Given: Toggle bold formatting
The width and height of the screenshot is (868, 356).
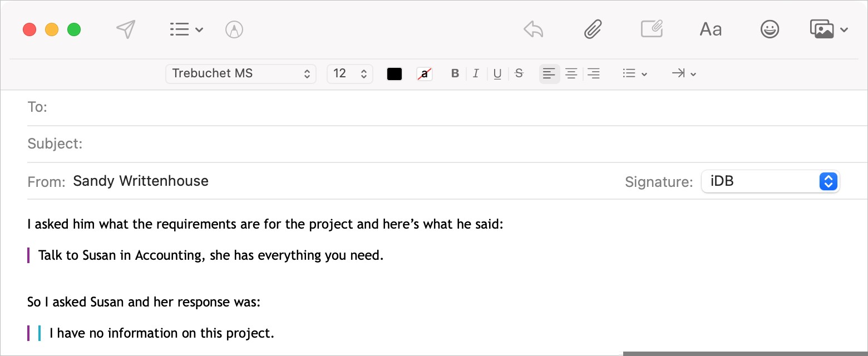Looking at the screenshot, I should click(x=455, y=73).
